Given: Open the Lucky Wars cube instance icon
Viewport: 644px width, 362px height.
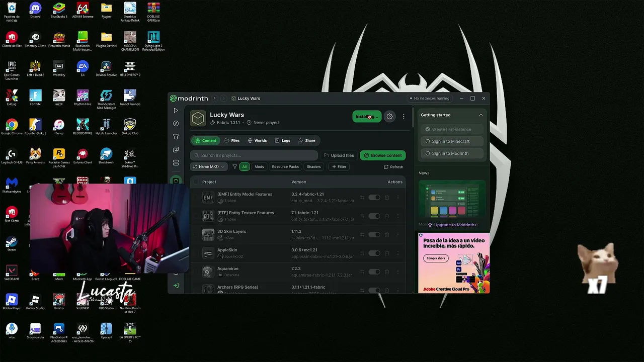Looking at the screenshot, I should pos(198,118).
